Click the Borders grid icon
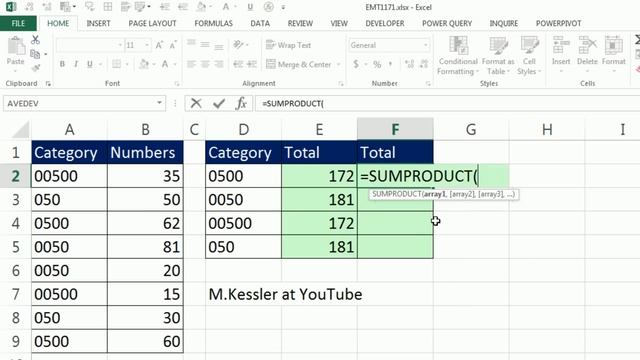 pos(117,64)
